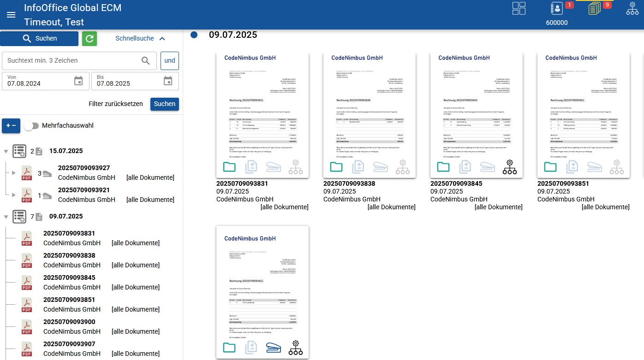Collapse the 15.07.2025 tree group
This screenshot has width=644, height=360.
coord(6,151)
